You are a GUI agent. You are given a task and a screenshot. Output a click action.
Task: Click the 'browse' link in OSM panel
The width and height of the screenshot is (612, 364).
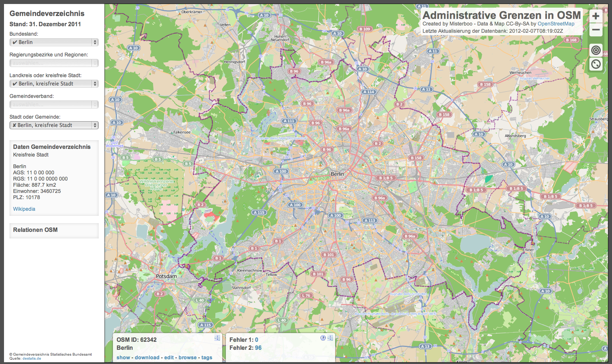tap(188, 357)
